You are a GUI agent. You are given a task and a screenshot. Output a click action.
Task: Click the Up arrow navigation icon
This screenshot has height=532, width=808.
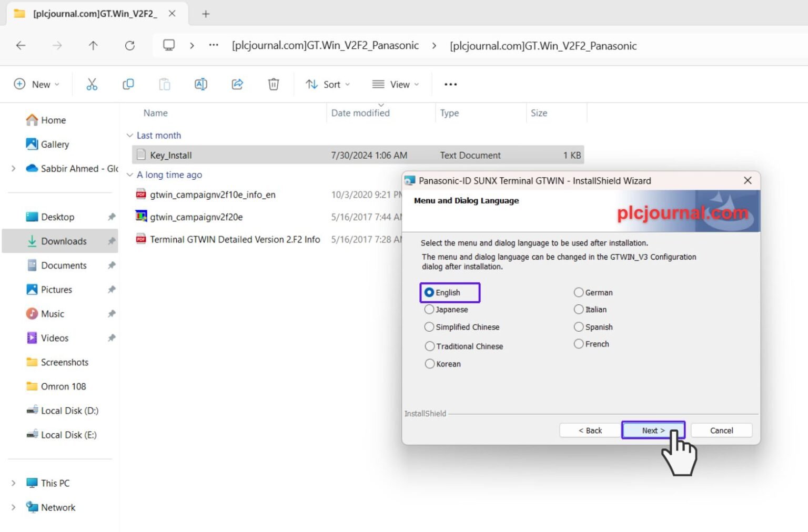(x=93, y=46)
